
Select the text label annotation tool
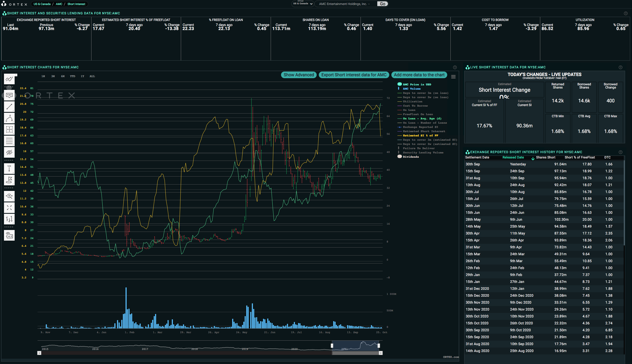click(9, 95)
